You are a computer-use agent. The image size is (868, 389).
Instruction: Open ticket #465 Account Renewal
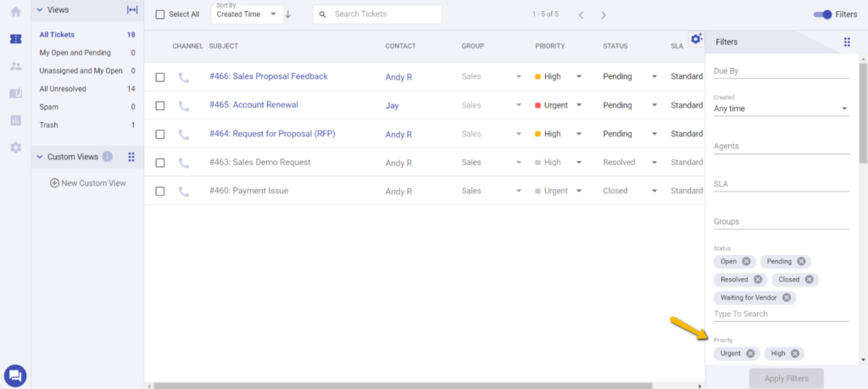[253, 105]
